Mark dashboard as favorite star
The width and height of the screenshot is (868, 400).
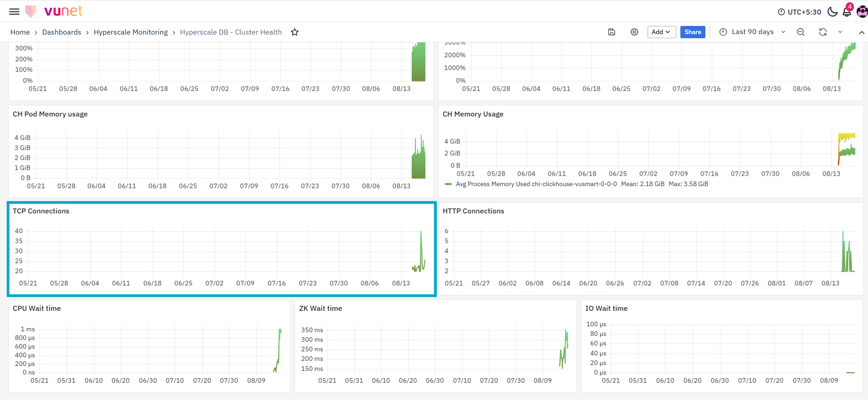pyautogui.click(x=295, y=32)
